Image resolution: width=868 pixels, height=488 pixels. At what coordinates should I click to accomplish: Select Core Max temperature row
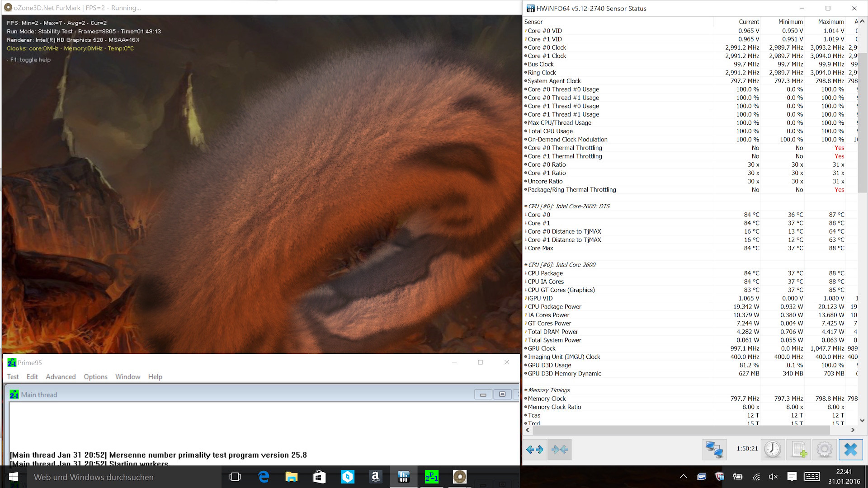[690, 248]
